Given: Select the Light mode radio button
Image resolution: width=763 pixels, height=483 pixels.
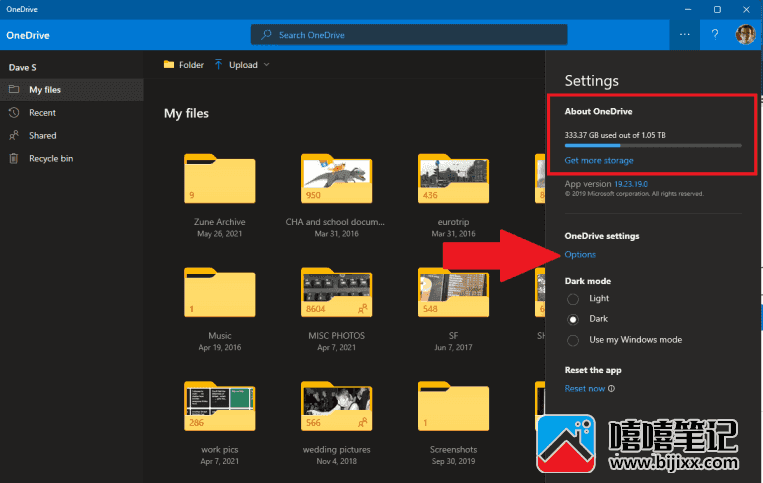Looking at the screenshot, I should point(573,299).
